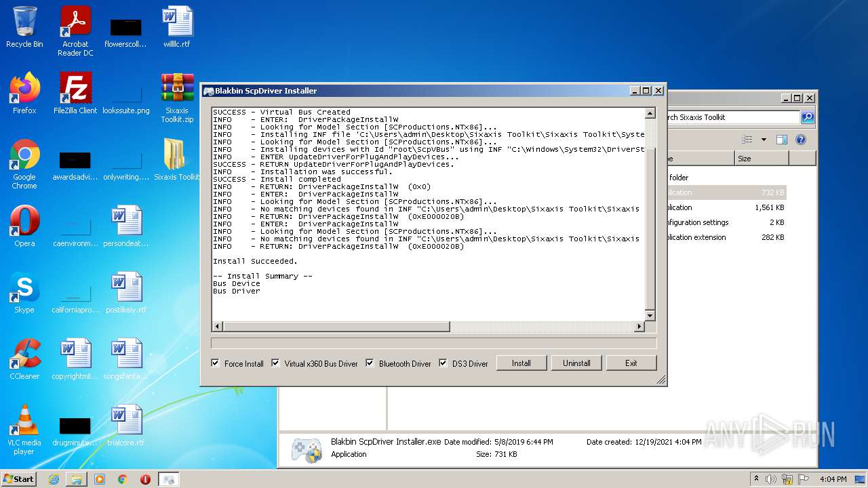
Task: Click the install progress bar
Action: coord(434,344)
